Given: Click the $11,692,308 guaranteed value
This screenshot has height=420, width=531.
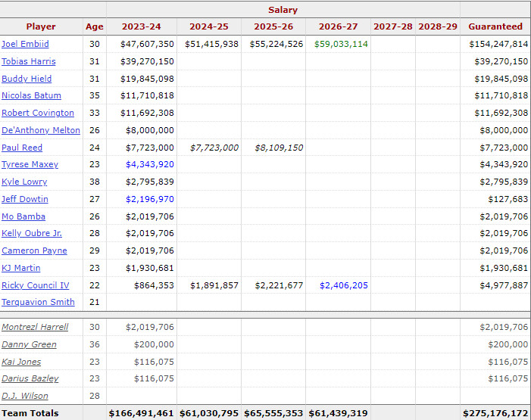Looking at the screenshot, I should click(501, 113).
